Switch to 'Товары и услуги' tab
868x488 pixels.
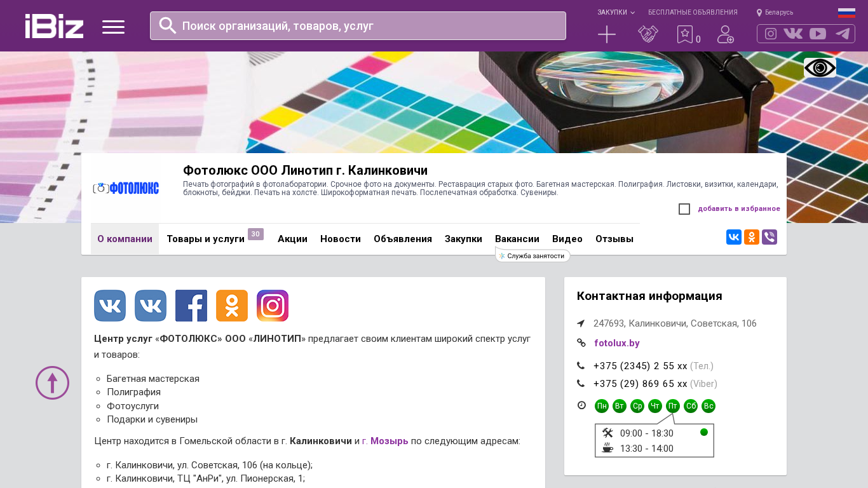pos(205,239)
